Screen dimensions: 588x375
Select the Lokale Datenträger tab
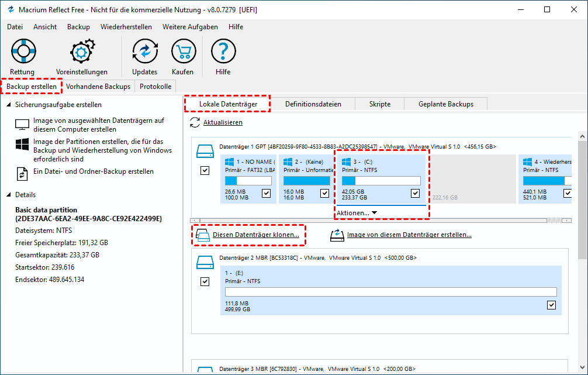(x=228, y=104)
